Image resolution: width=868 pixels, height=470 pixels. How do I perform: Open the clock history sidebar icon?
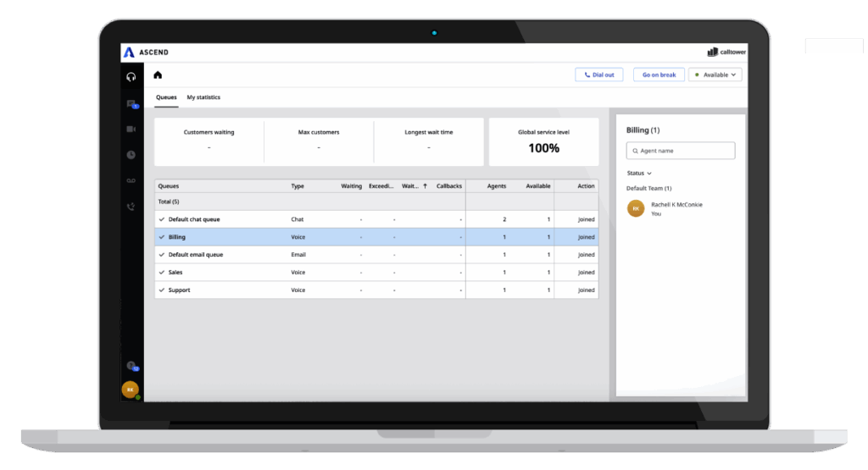pyautogui.click(x=131, y=155)
